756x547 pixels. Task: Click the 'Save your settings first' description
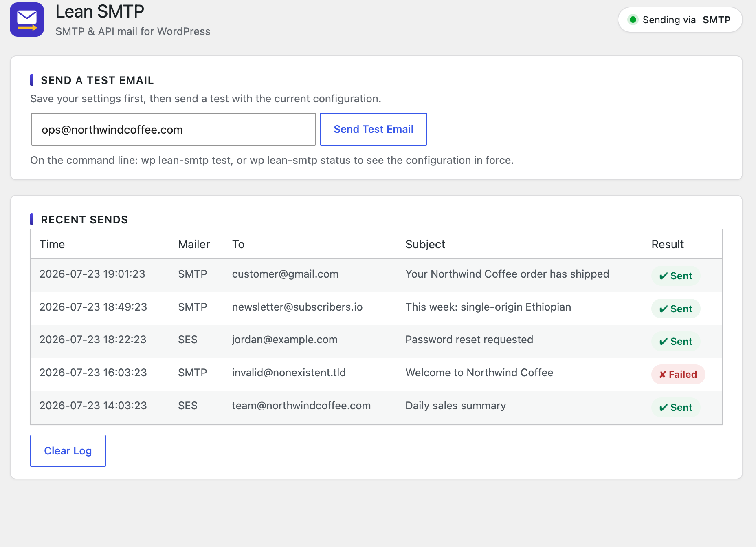[206, 99]
